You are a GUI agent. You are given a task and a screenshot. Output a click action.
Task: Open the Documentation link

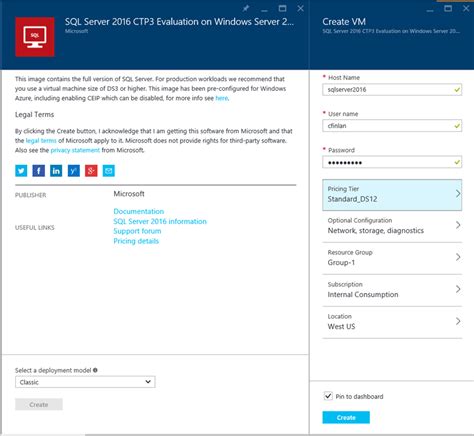click(139, 211)
